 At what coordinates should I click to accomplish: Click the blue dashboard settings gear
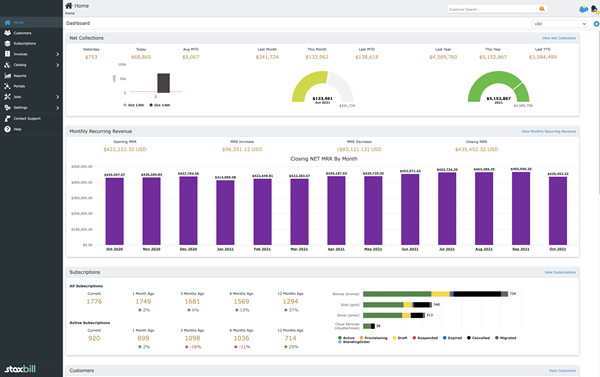(x=596, y=24)
